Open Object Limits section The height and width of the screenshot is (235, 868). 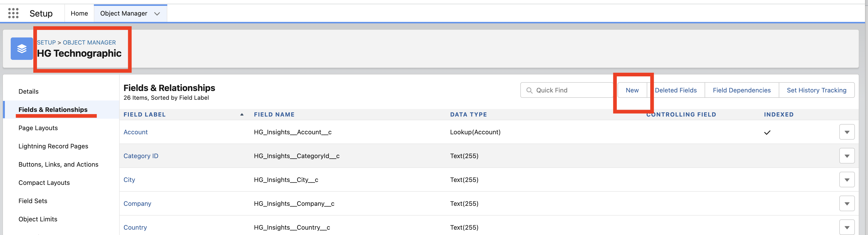click(x=38, y=219)
